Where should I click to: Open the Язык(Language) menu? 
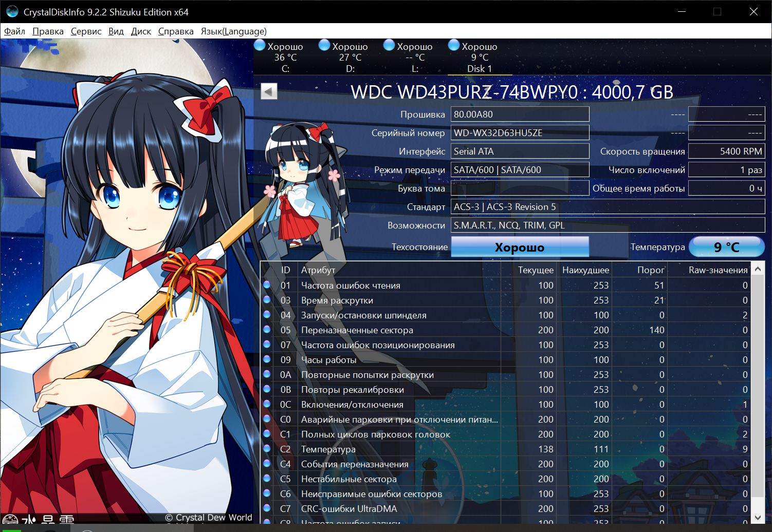(233, 31)
